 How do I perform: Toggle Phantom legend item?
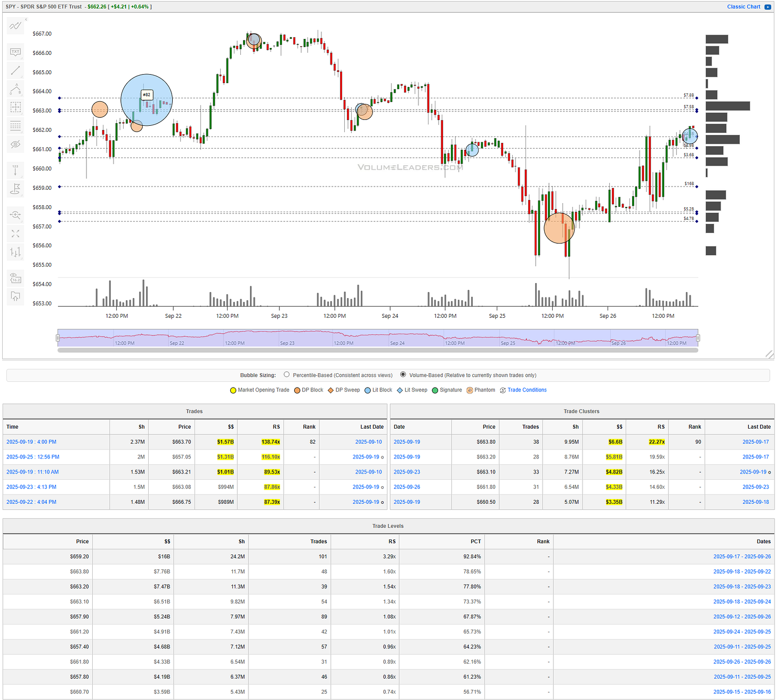(481, 390)
